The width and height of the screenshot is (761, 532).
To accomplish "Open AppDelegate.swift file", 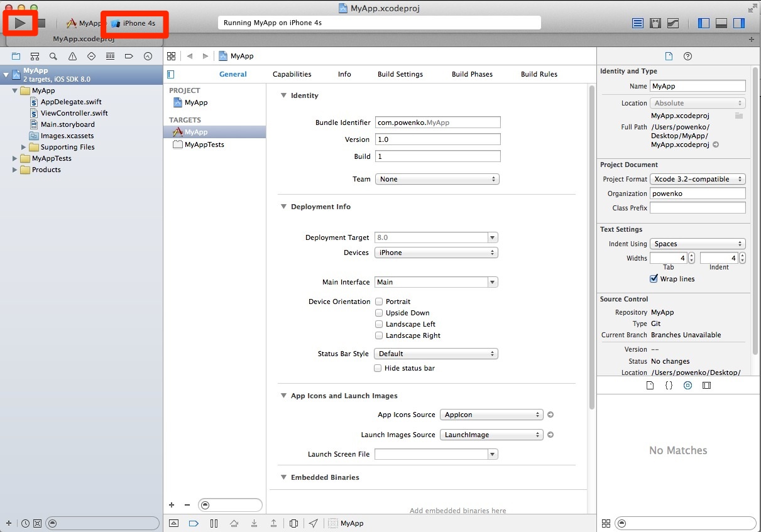I will [71, 102].
